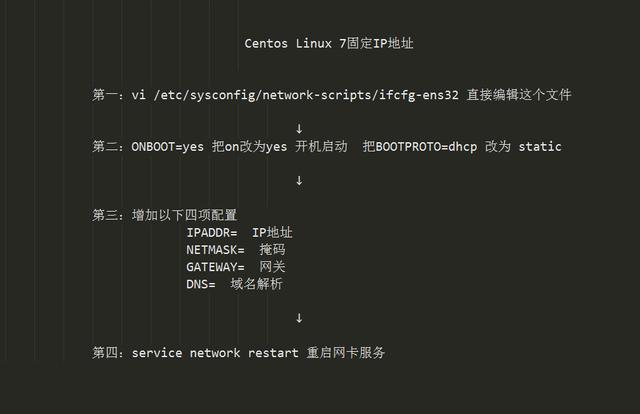This screenshot has height=414, width=640.
Task: Click the down arrow below step two
Action: 299,181
